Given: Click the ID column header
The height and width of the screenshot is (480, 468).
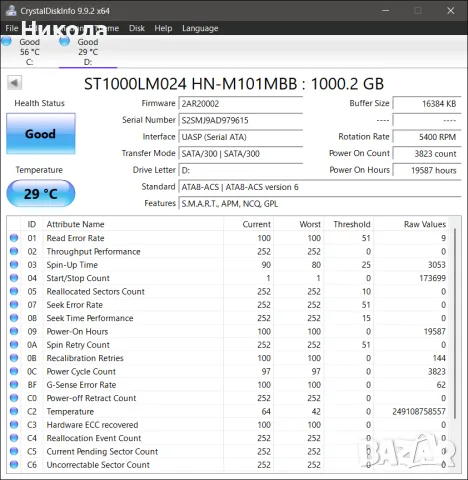Looking at the screenshot, I should pos(32,224).
